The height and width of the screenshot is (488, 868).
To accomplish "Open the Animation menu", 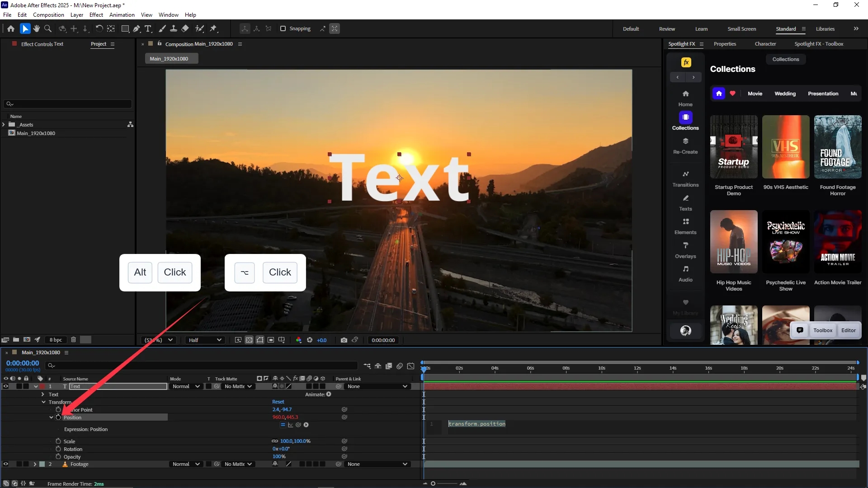I will pos(122,15).
